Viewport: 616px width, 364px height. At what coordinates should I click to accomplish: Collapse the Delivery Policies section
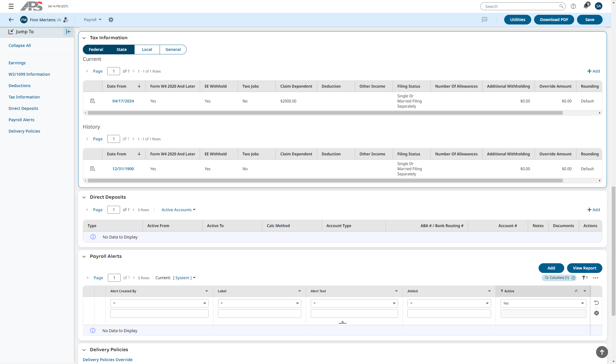point(84,350)
